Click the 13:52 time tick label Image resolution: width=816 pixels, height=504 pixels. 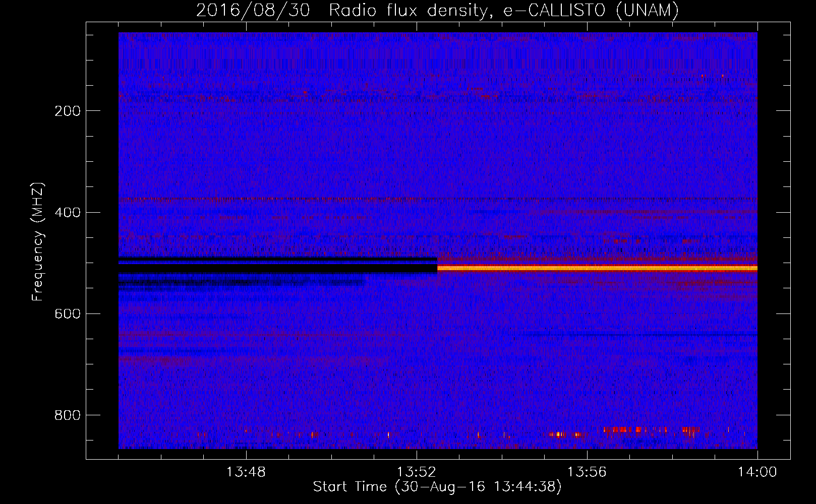pyautogui.click(x=417, y=472)
